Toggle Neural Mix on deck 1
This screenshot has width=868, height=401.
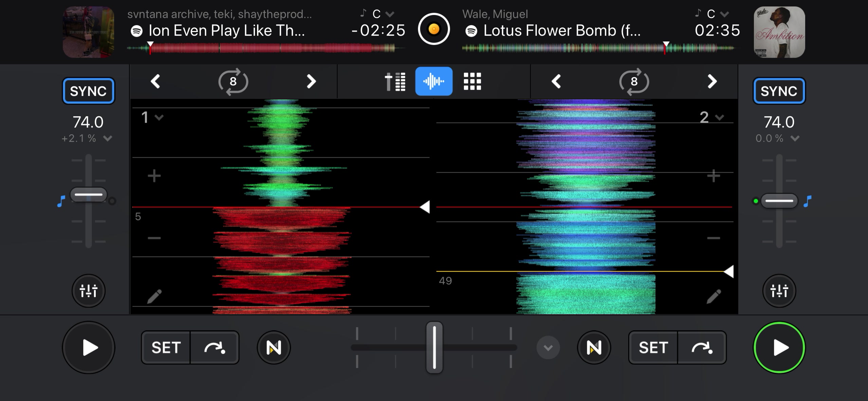[274, 348]
